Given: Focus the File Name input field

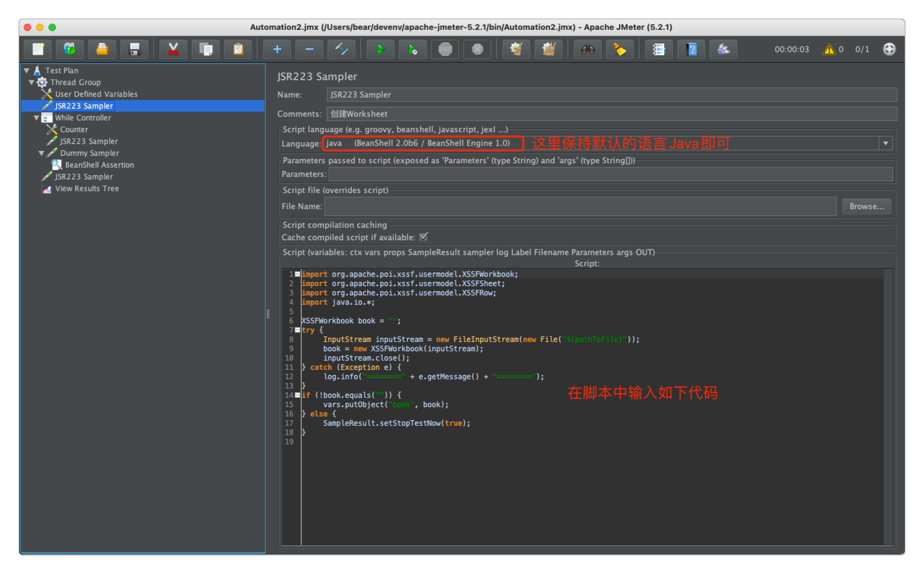Looking at the screenshot, I should click(580, 207).
